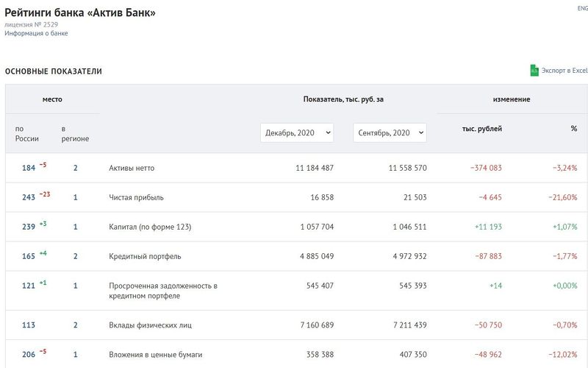This screenshot has width=588, height=368.
Task: Switch language via ENG link
Action: 582,8
